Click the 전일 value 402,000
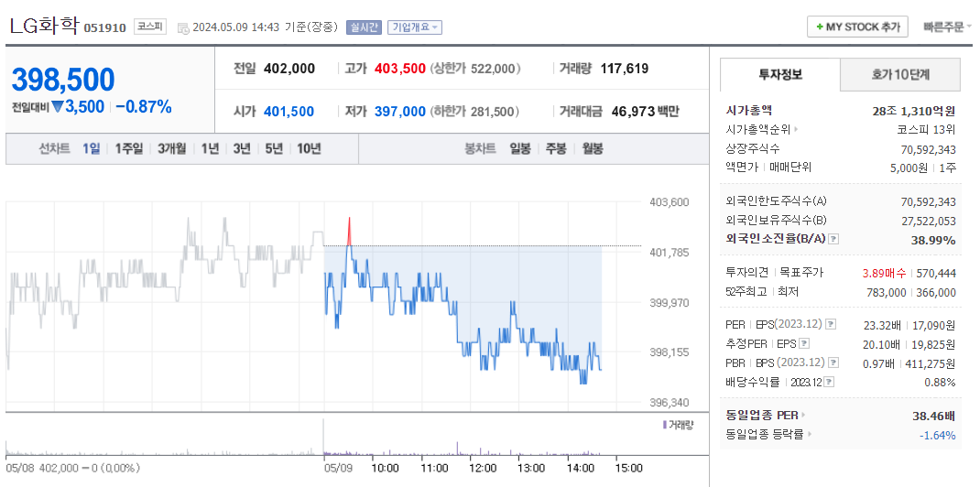Viewport: 980px width, 487px height. [289, 69]
